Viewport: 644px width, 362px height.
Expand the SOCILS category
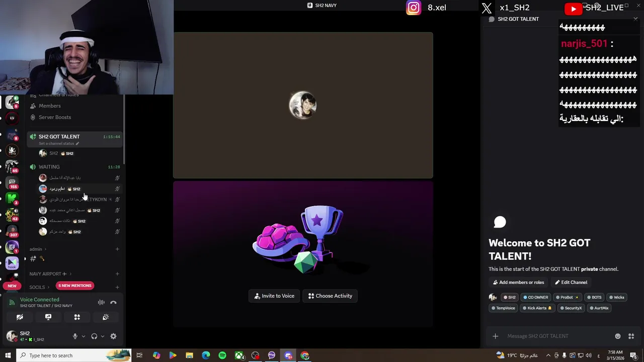[39, 287]
